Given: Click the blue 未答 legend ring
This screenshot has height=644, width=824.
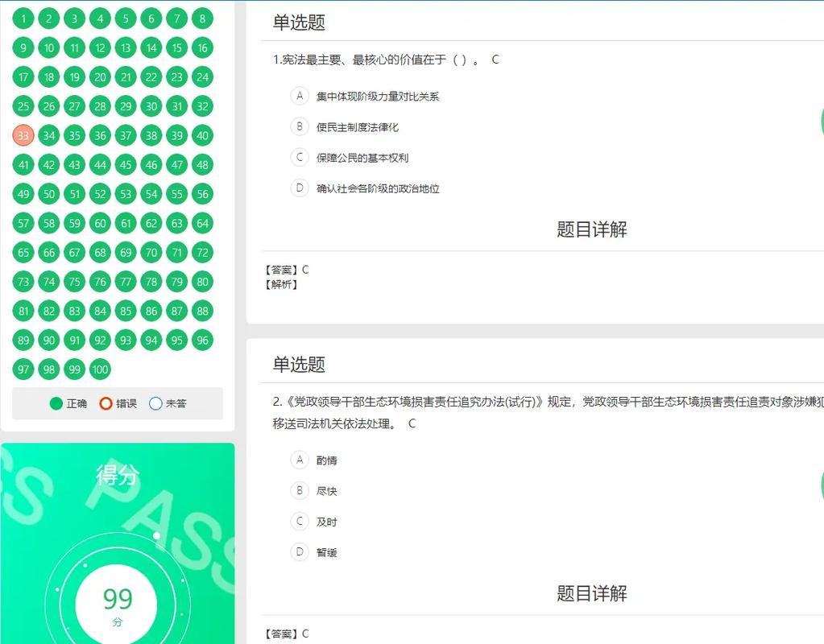Looking at the screenshot, I should (x=155, y=403).
